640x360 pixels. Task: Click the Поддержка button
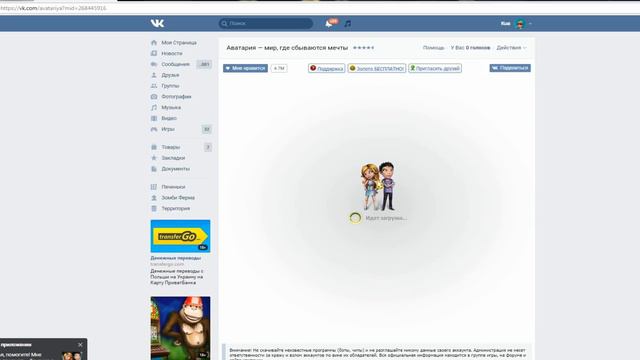click(327, 68)
